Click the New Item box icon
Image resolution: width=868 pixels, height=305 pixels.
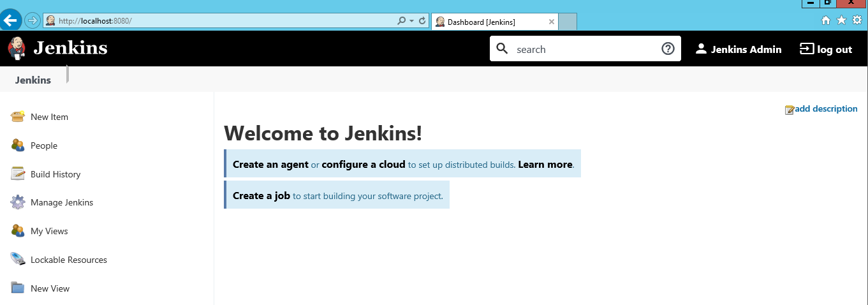coord(18,116)
